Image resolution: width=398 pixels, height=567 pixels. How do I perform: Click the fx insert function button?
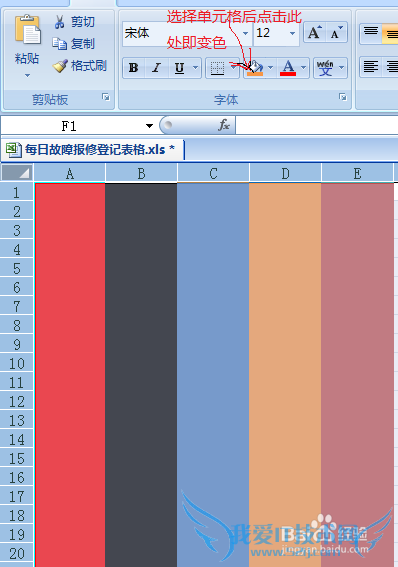[x=224, y=125]
